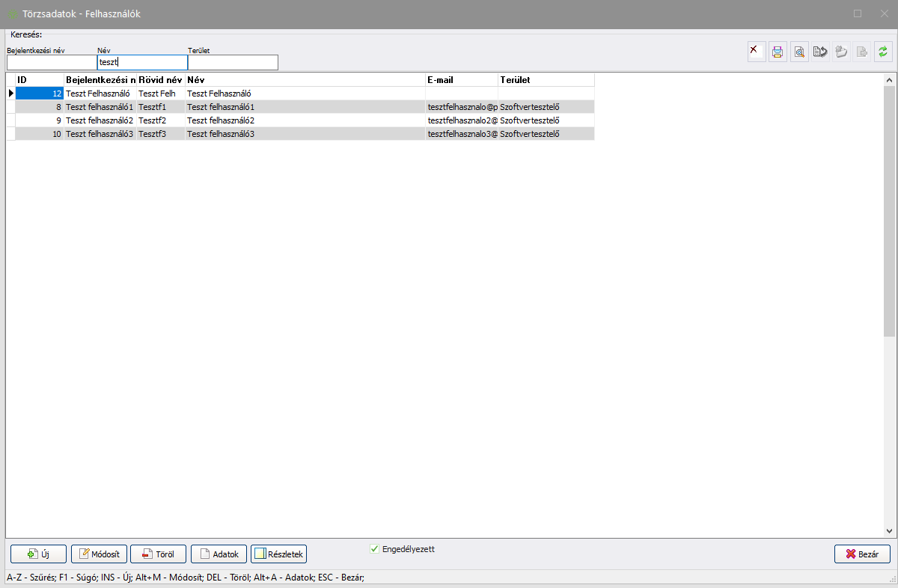Viewport: 898px width, 588px height.
Task: Click the Új button to add user
Action: pos(38,554)
